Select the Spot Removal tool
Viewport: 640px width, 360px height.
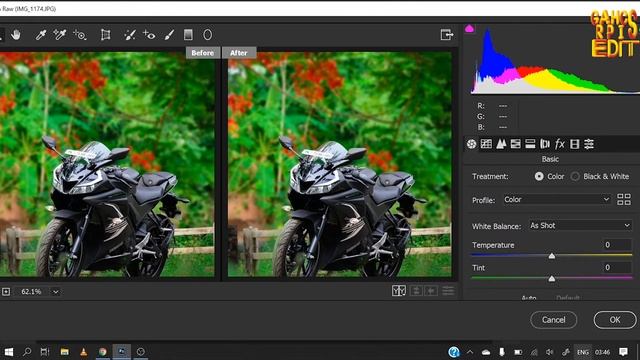129,35
